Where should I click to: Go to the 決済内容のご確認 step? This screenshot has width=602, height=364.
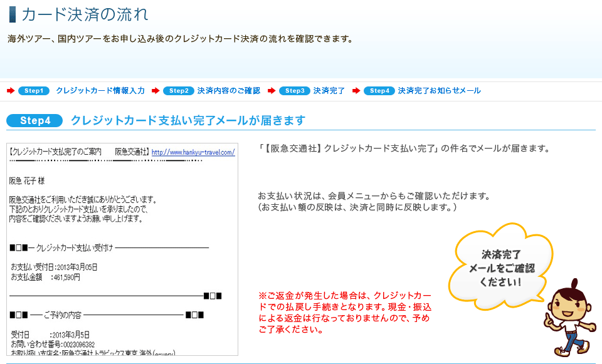(x=229, y=91)
